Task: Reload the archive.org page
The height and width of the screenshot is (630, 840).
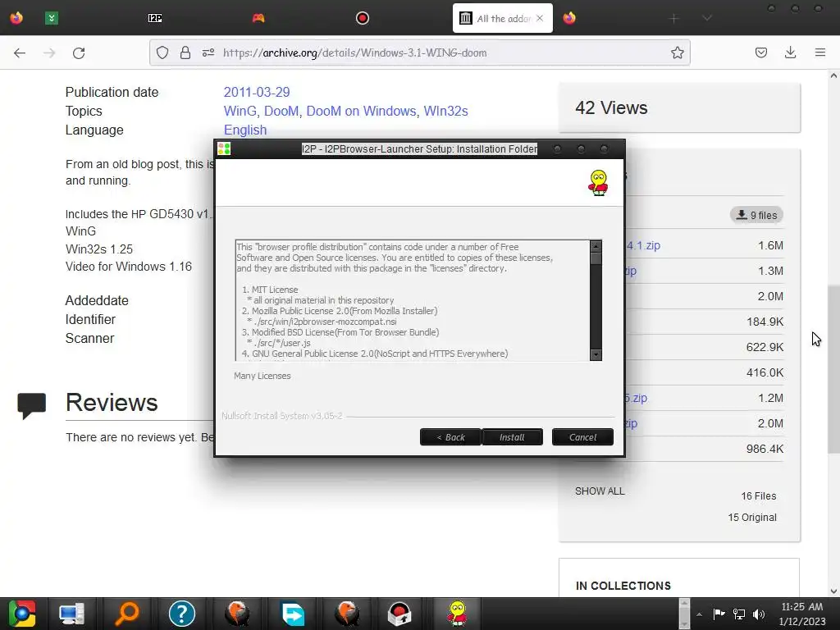Action: tap(79, 52)
